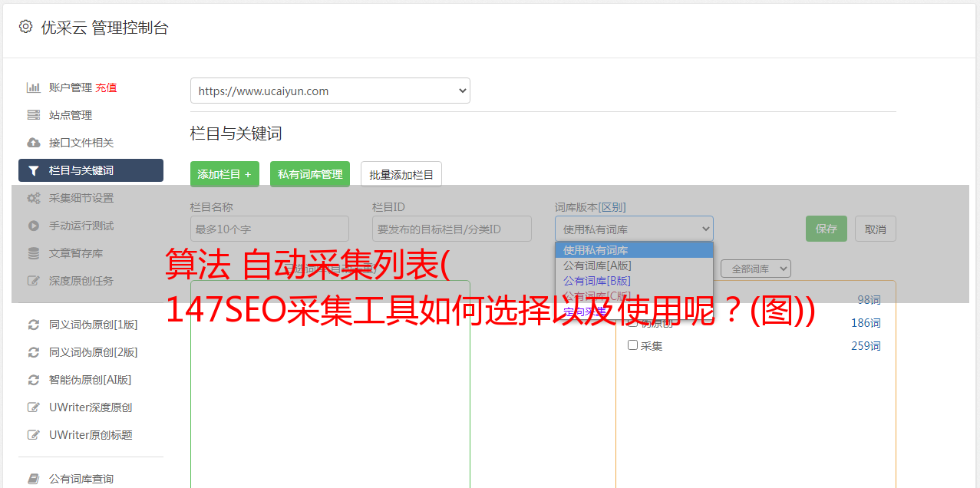Click the gears icon for 采集细节设置
This screenshot has height=488, width=980.
pos(33,198)
